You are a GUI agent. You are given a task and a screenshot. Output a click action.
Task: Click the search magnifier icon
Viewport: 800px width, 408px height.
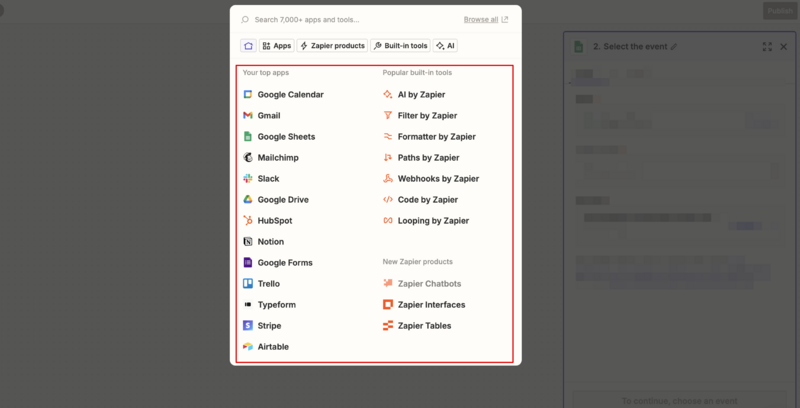pos(245,19)
